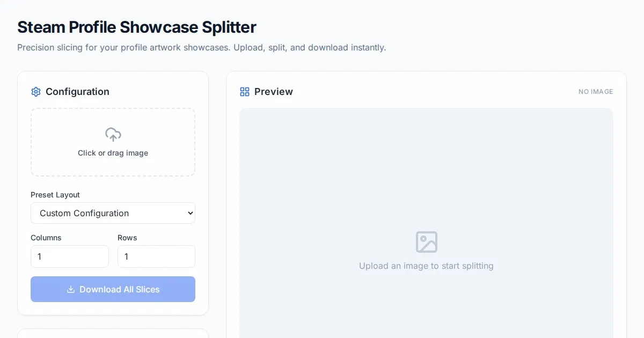Click the Preview grid icon

(x=245, y=92)
